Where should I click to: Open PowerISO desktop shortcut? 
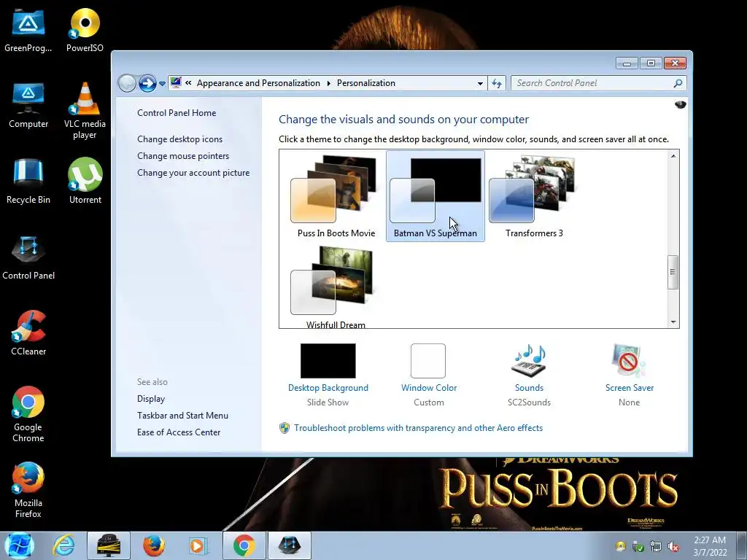coord(85,30)
